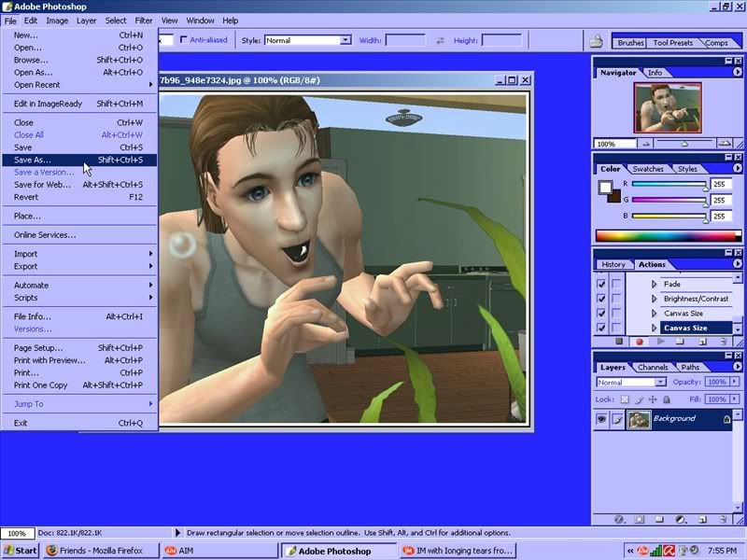Click the Add layer style icon

[619, 519]
